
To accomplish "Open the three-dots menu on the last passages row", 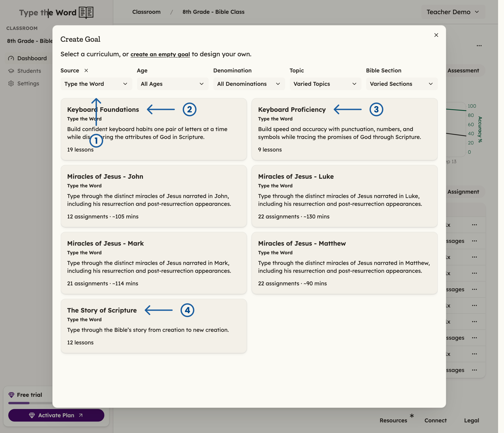I will point(474,370).
